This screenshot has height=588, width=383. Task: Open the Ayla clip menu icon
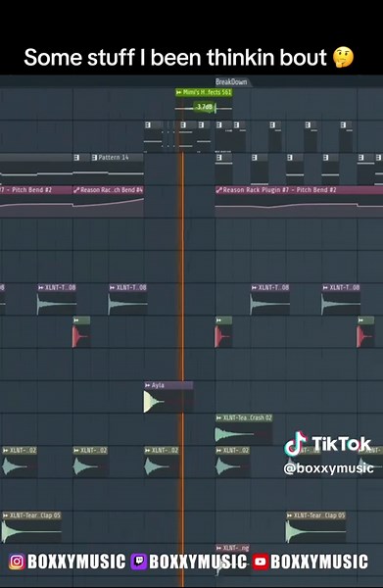coord(148,385)
